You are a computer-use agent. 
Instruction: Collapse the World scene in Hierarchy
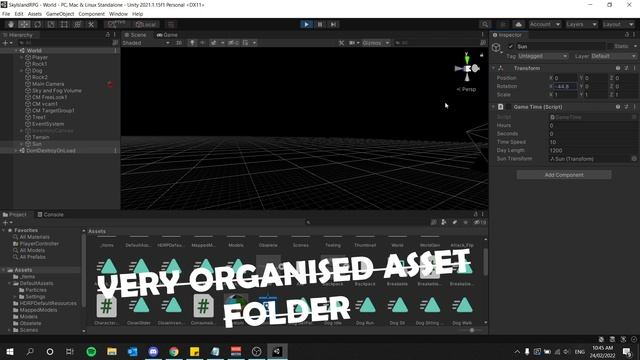[x=16, y=51]
